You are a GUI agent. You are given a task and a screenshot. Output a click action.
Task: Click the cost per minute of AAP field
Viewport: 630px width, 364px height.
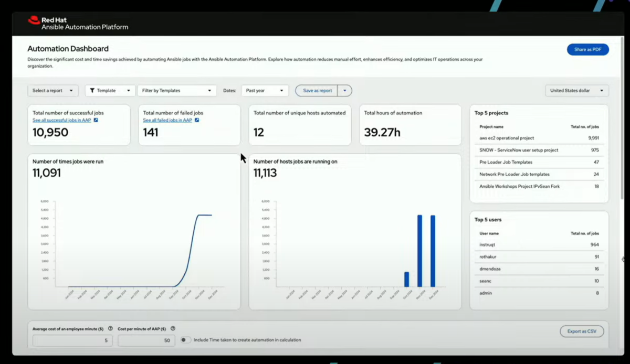146,340
